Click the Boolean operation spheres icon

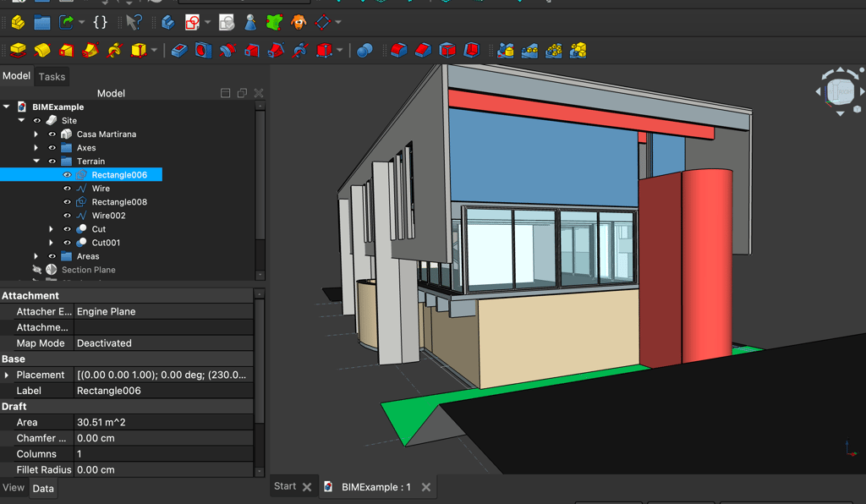coord(364,51)
